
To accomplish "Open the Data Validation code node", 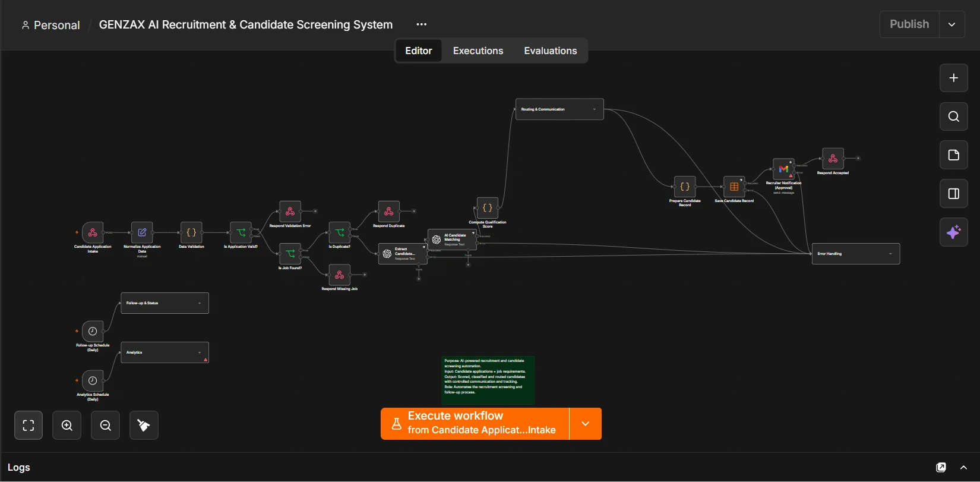I will pos(191,232).
